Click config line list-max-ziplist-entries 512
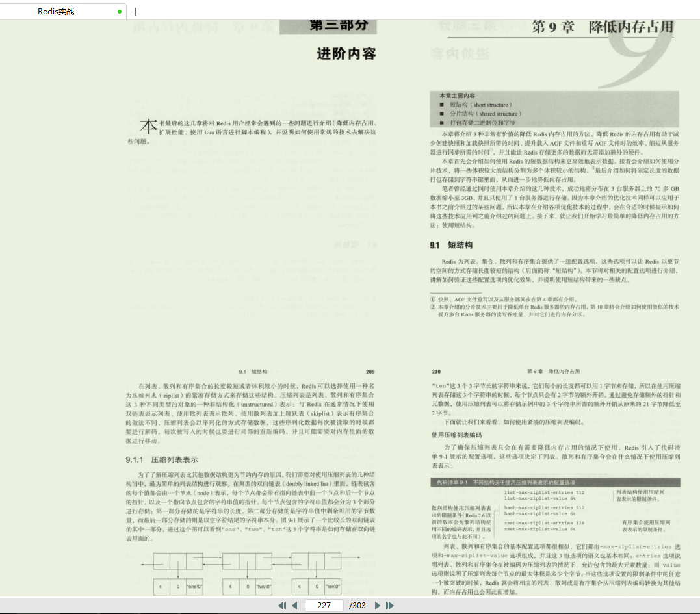 click(544, 492)
